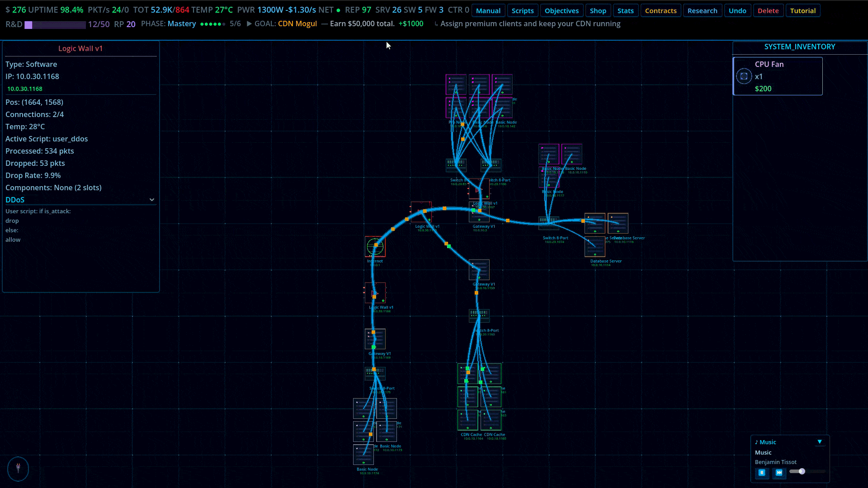Skip to the next music track
The image size is (868, 488).
(x=779, y=473)
